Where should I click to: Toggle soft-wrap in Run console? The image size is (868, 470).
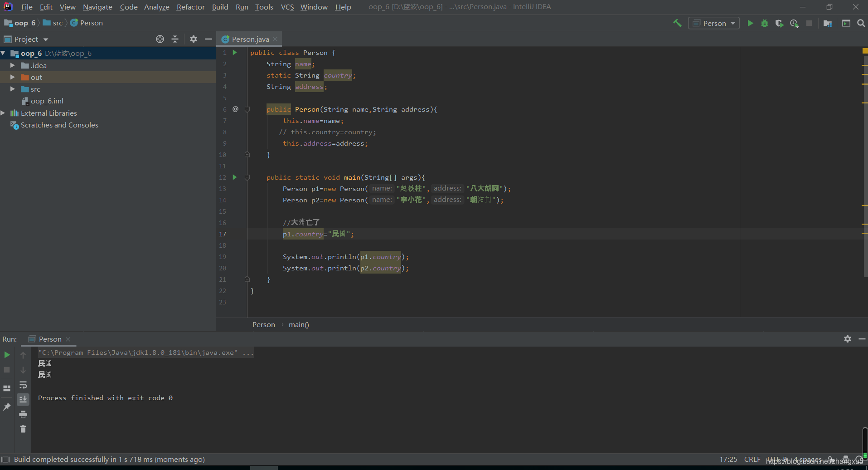[x=23, y=385]
